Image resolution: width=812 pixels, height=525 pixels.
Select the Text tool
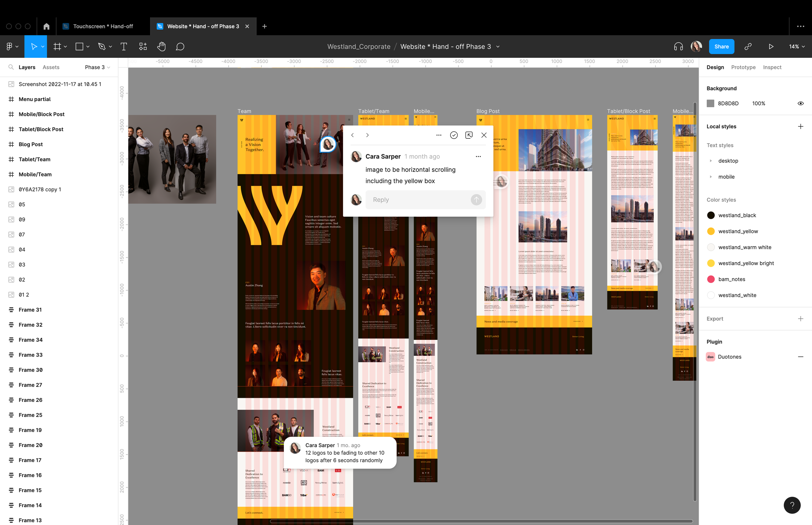[124, 47]
